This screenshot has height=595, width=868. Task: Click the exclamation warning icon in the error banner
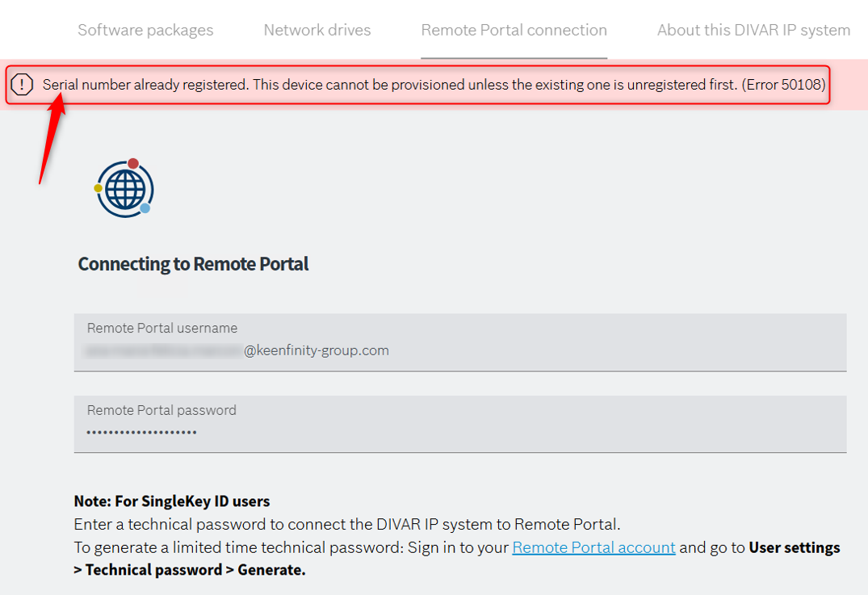coord(23,84)
